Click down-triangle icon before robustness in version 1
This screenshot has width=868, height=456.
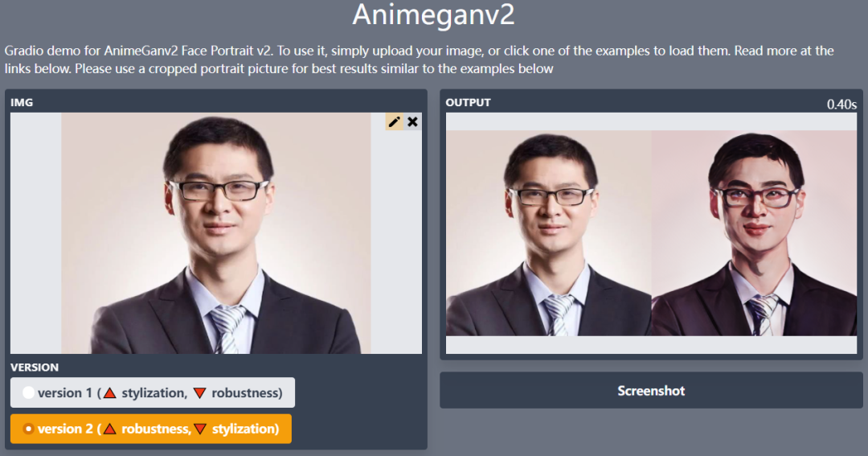tap(200, 392)
